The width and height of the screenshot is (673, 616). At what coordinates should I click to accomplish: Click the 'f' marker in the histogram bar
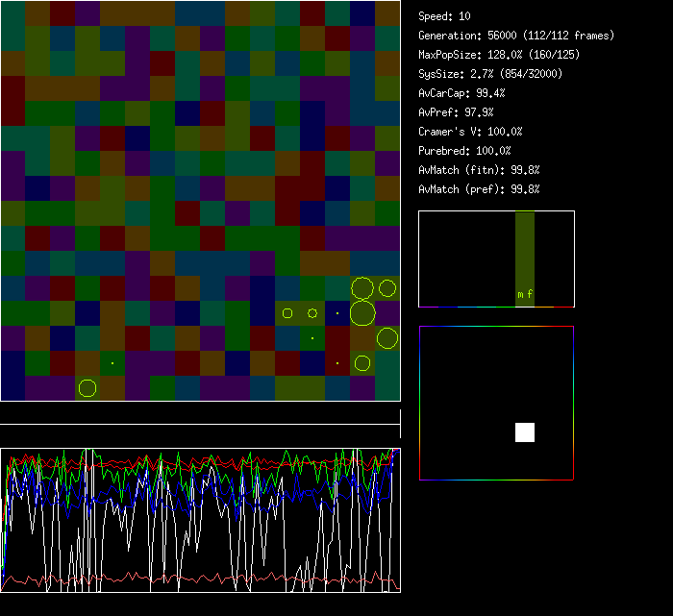click(x=530, y=294)
